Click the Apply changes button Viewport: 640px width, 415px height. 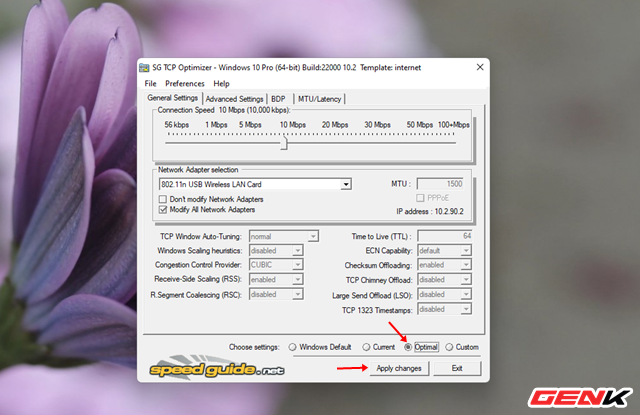(x=399, y=368)
